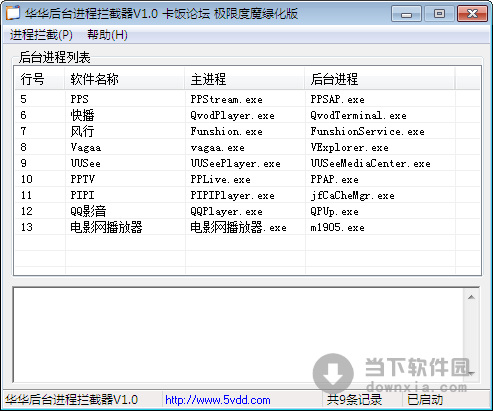Select the Vagaa software name
Screen dimensions: 493x411
(86, 147)
